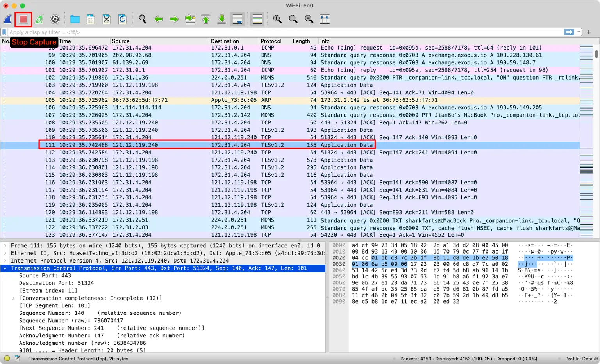600x364 pixels.
Task: Click the display filter input field
Action: coord(273,32)
